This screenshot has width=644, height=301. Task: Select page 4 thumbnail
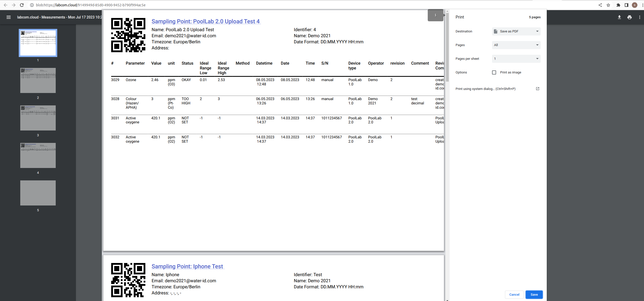pyautogui.click(x=38, y=155)
